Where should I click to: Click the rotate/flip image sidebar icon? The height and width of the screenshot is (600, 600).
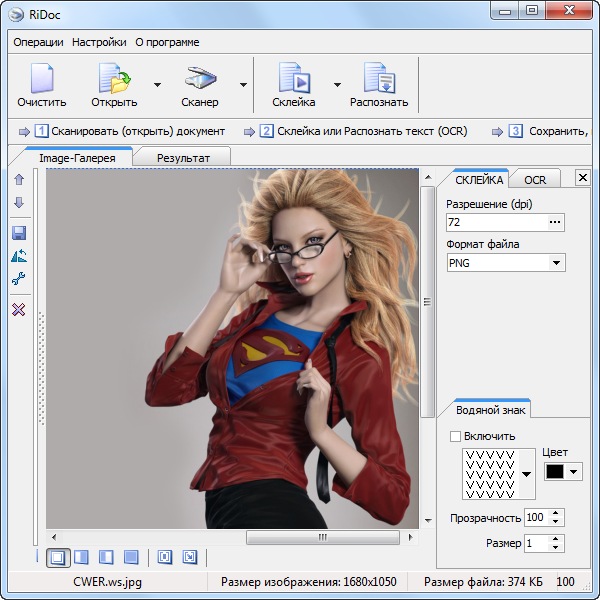pos(18,256)
